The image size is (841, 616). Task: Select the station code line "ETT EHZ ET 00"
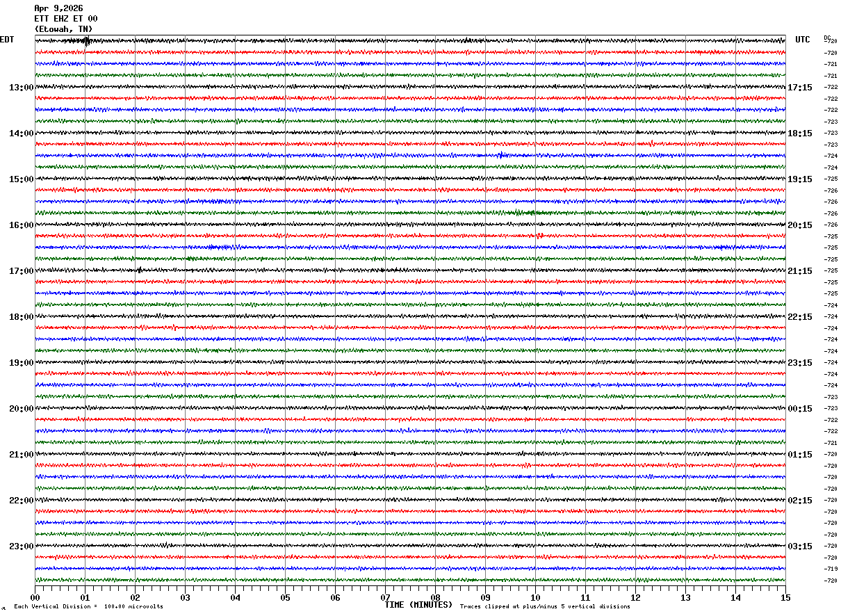tap(66, 19)
